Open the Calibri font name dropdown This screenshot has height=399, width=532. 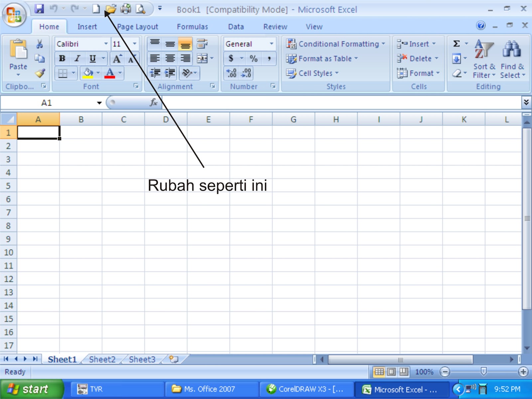106,44
